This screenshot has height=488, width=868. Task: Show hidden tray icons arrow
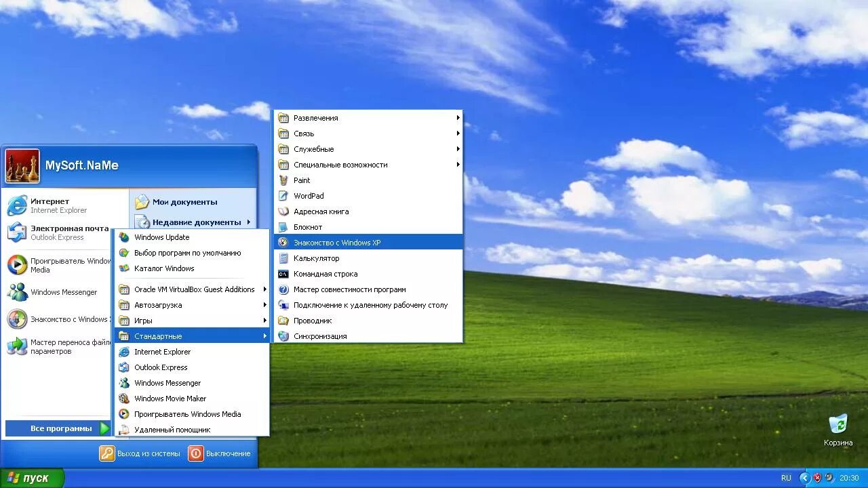804,478
